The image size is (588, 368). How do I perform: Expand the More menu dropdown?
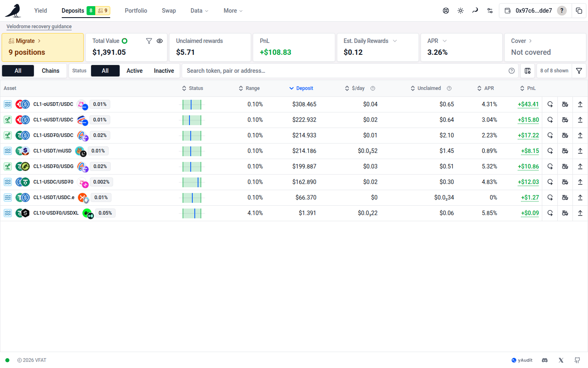coord(233,11)
